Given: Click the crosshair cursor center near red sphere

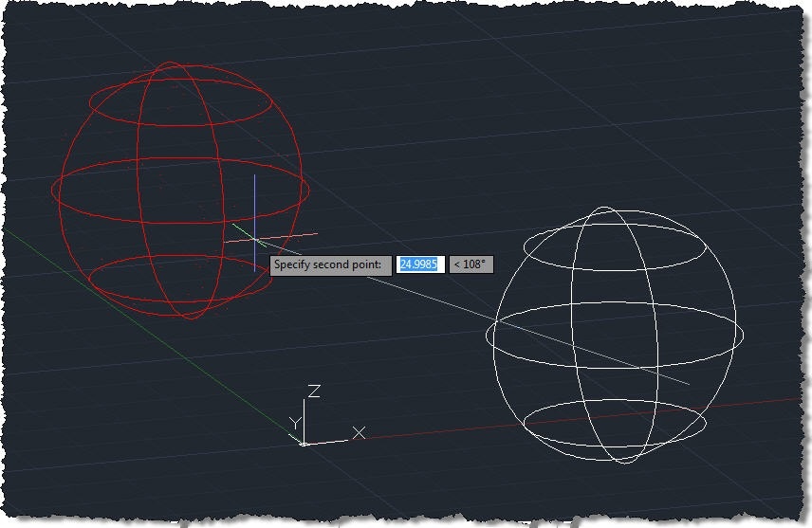Looking at the screenshot, I should click(254, 240).
